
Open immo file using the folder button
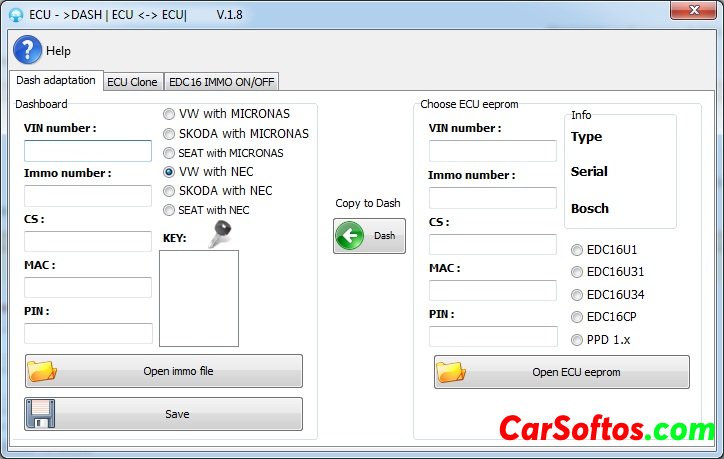pos(163,371)
